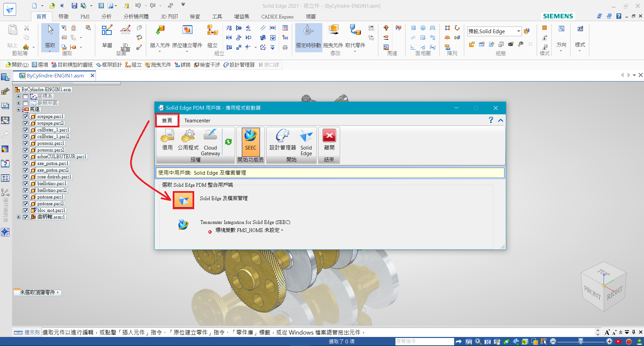Click 銲接 command bar button

tap(183, 65)
